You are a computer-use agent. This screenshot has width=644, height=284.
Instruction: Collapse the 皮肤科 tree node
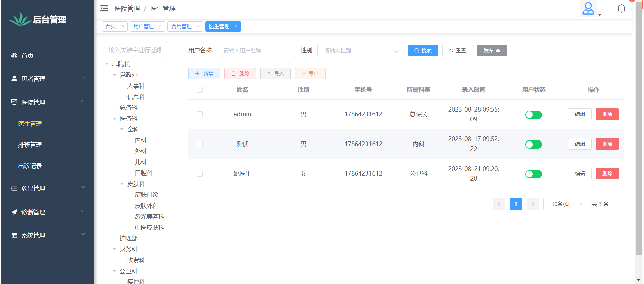click(122, 184)
